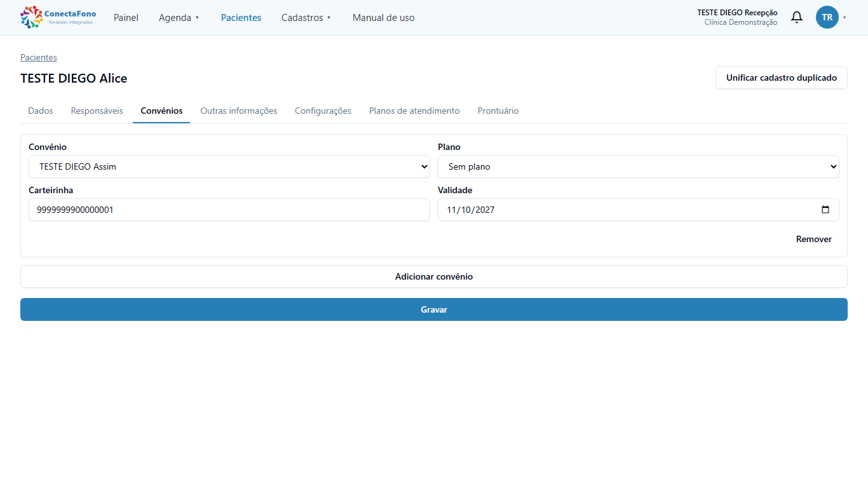Switch to the Configurações tab
868x488 pixels.
pyautogui.click(x=323, y=111)
